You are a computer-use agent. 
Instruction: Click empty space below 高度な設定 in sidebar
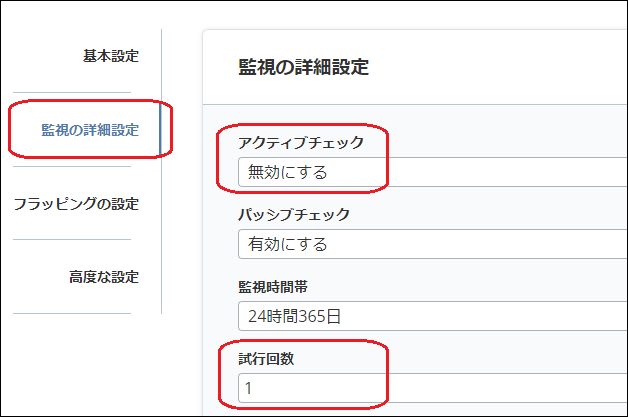[80, 360]
